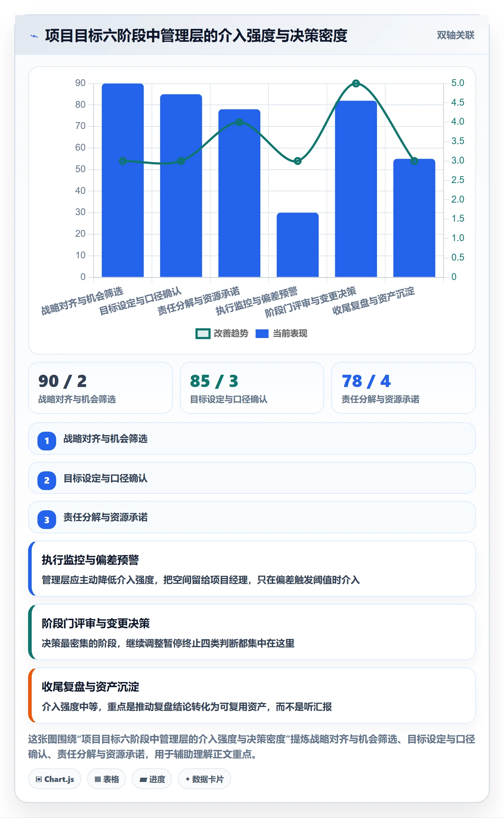Image resolution: width=504 pixels, height=818 pixels.
Task: Click the 目标设定与口径确认 bar in chart
Action: (181, 186)
